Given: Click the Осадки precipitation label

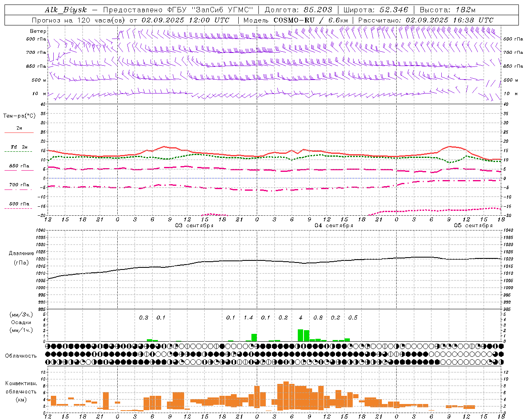Looking at the screenshot, I should coord(21,322).
